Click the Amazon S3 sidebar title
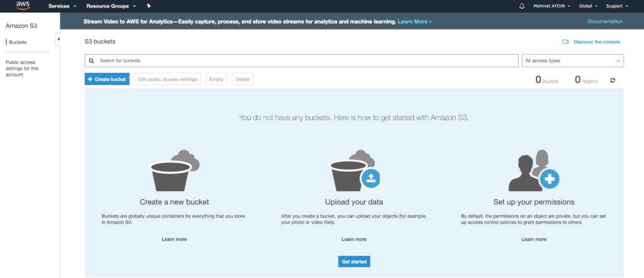This screenshot has width=644, height=278. click(x=21, y=26)
